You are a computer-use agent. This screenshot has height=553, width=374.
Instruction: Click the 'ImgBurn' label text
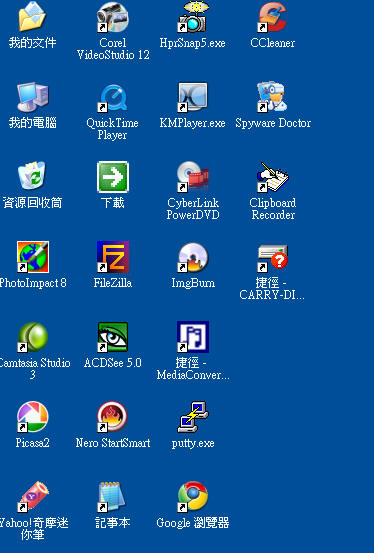click(x=193, y=283)
